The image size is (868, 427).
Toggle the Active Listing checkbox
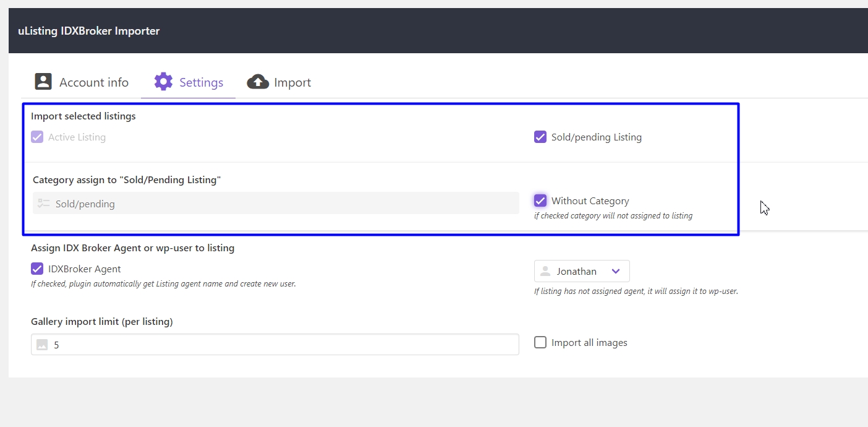point(37,137)
